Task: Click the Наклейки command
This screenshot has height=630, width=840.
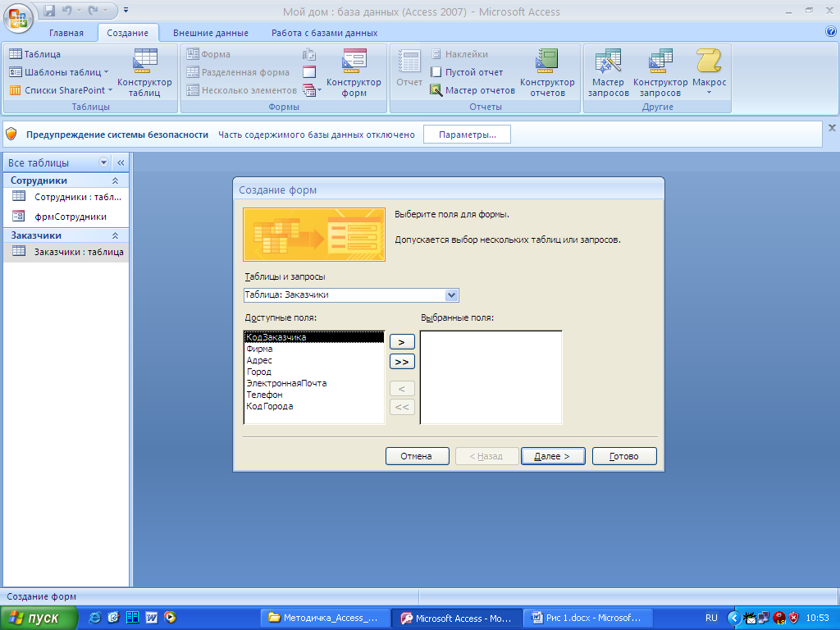Action: click(x=459, y=53)
